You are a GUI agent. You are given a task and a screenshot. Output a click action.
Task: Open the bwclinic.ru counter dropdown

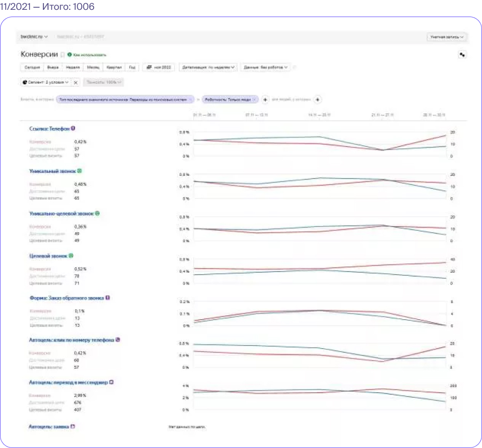click(34, 37)
